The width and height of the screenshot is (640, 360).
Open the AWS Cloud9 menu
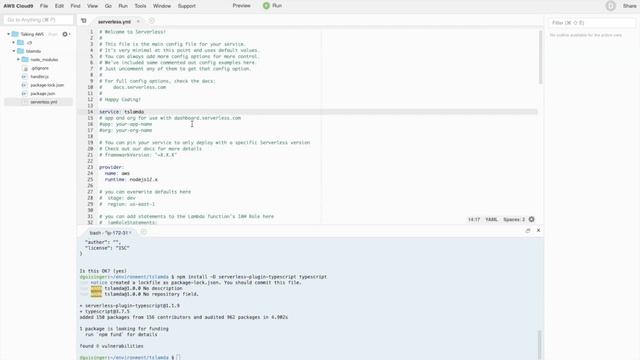point(18,6)
